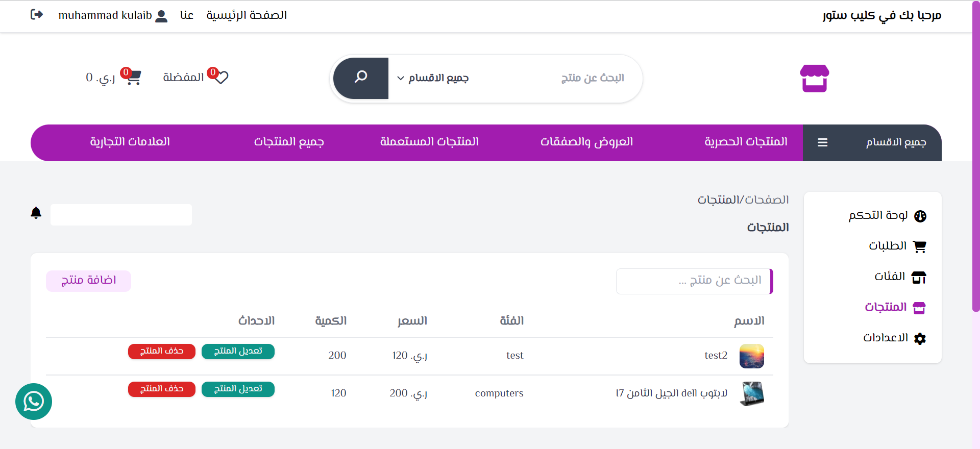This screenshot has width=980, height=449.
Task: Click the hamburger menu icon
Action: click(823, 143)
